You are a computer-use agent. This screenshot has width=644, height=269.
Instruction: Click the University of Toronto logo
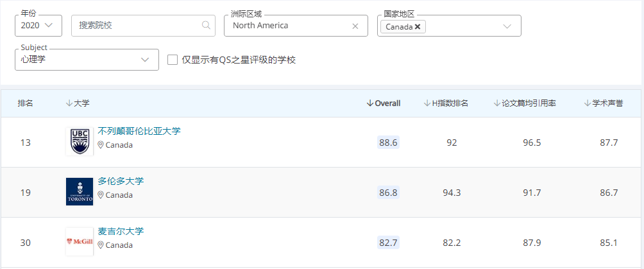point(80,192)
